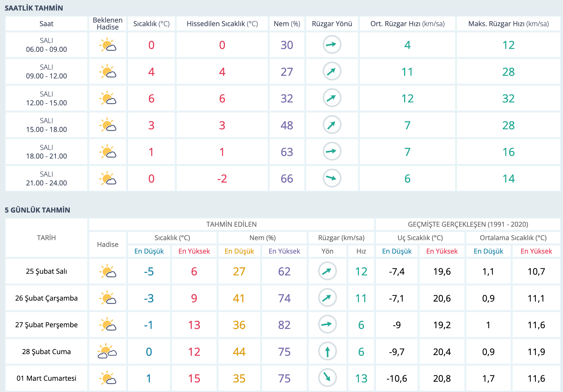The image size is (563, 392).
Task: Click the 26 Şubat Çarşamba date cell
Action: 46,298
